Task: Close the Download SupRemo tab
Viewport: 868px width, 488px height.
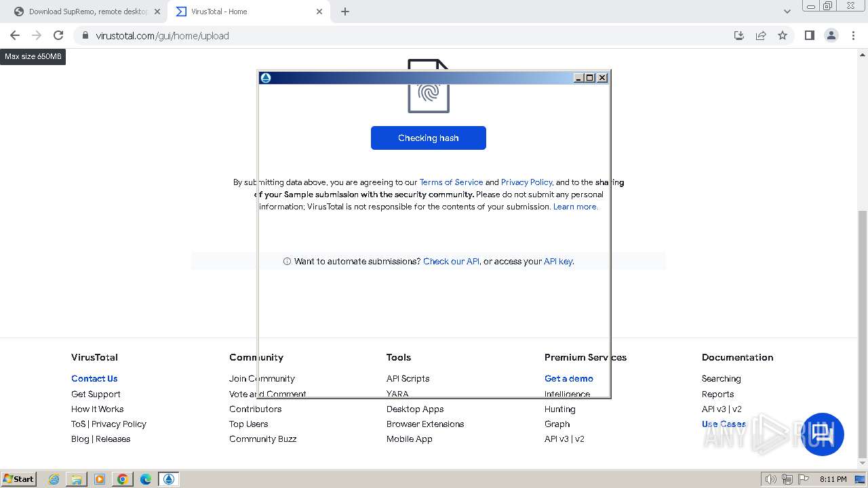Action: [157, 12]
